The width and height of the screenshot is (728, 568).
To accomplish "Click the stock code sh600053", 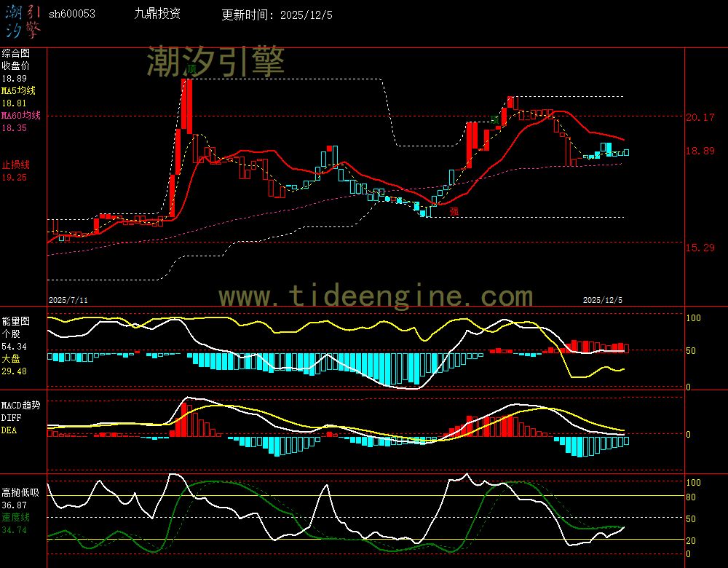I will pyautogui.click(x=71, y=14).
